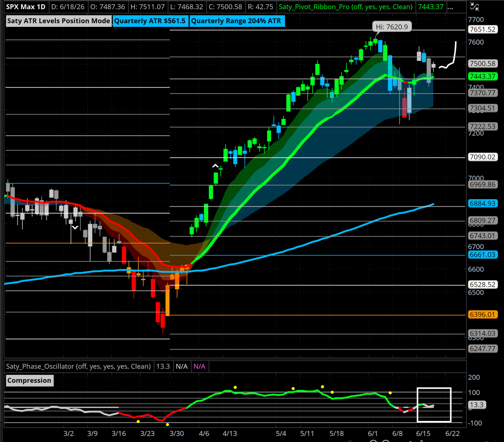The height and width of the screenshot is (442, 504).
Task: Click the 6743.01 price axis label
Action: (x=483, y=236)
